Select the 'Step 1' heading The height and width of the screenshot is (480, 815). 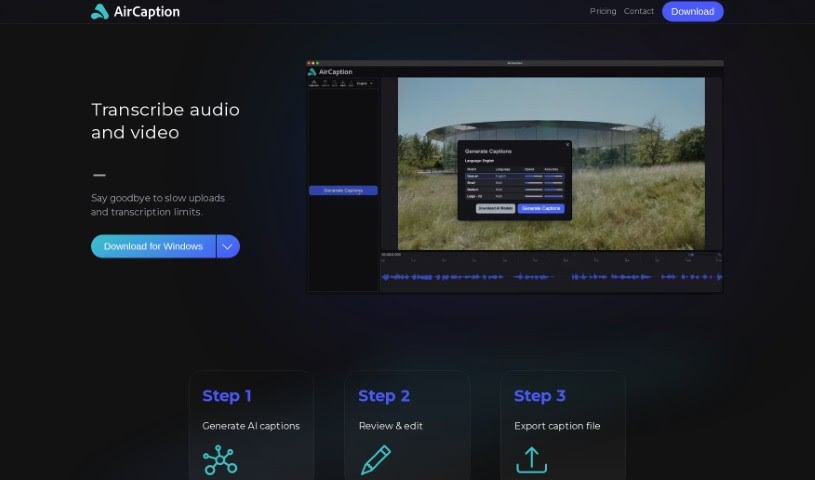(x=227, y=396)
